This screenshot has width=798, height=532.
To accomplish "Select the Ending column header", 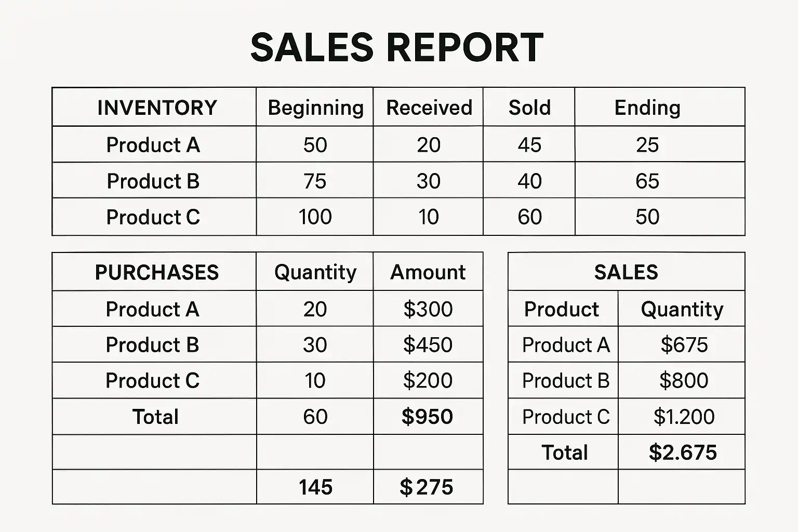I will coord(647,108).
